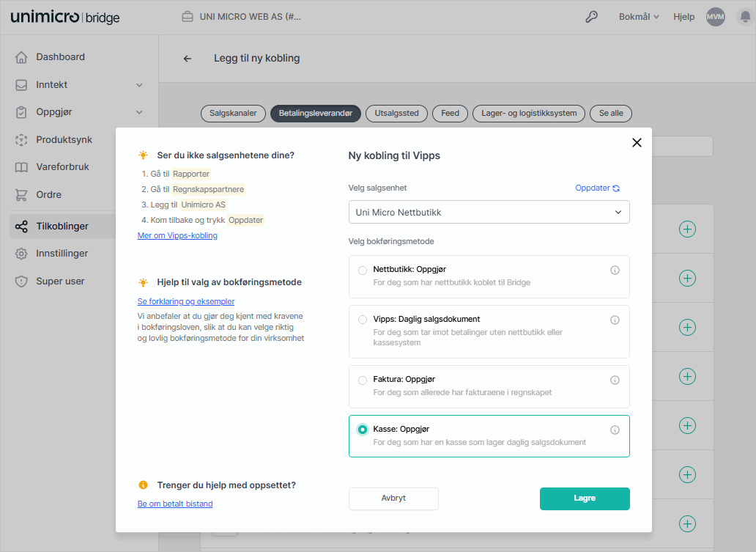
Task: Switch to the Salgskanaler tab
Action: tap(233, 114)
